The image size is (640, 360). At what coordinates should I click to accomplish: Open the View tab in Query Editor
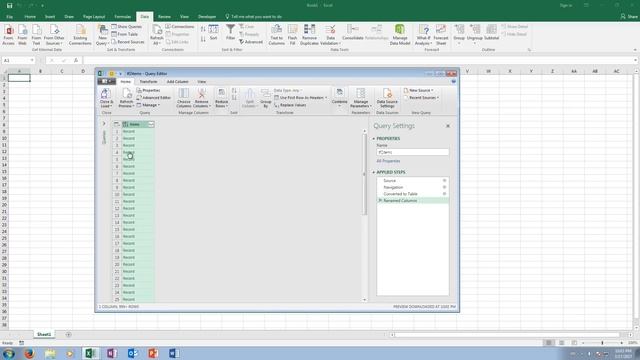202,82
